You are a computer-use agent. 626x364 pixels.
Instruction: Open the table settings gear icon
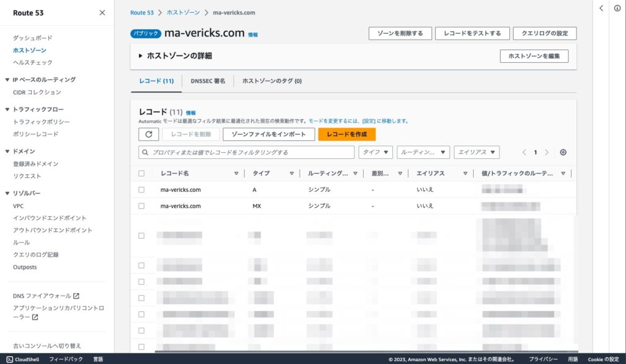coord(563,152)
